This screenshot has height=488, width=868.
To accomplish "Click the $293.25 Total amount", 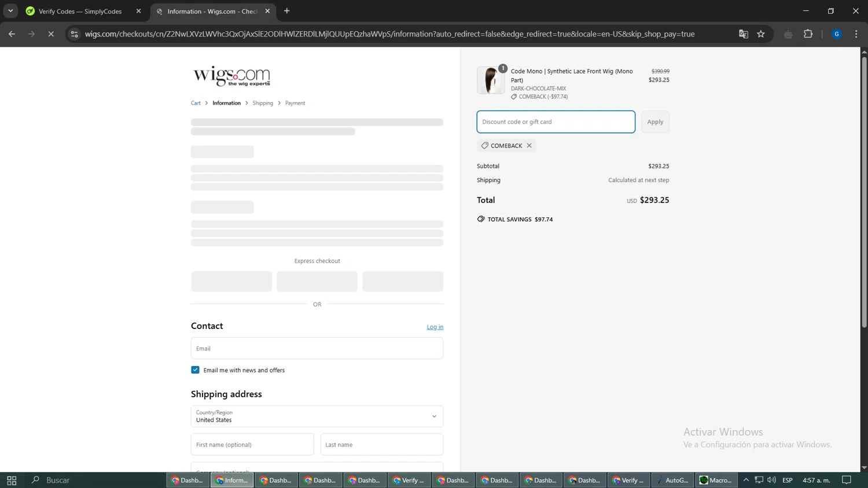I will click(654, 200).
